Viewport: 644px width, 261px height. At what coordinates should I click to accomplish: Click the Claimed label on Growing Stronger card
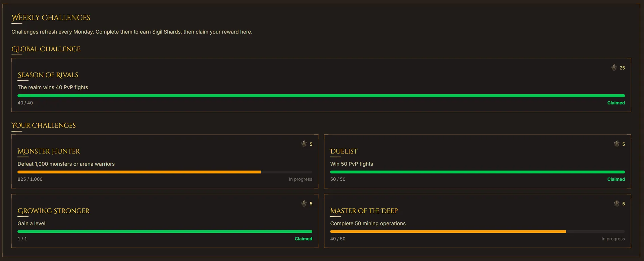click(303, 238)
